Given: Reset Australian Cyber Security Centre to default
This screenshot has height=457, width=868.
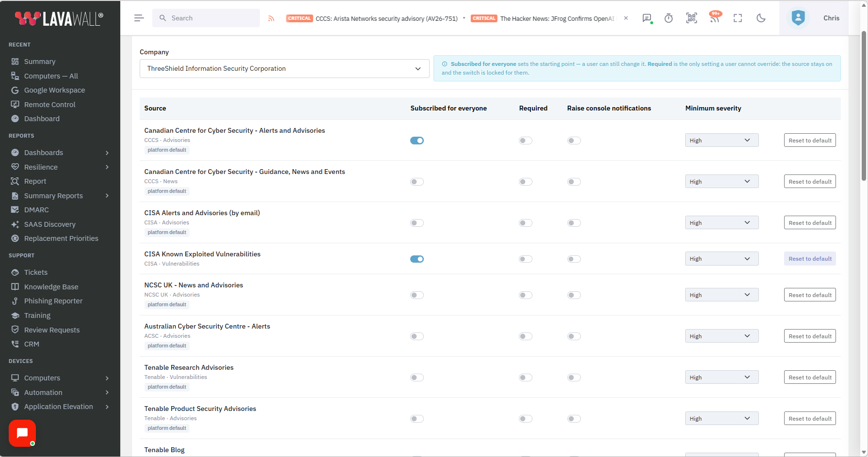Looking at the screenshot, I should click(x=810, y=336).
